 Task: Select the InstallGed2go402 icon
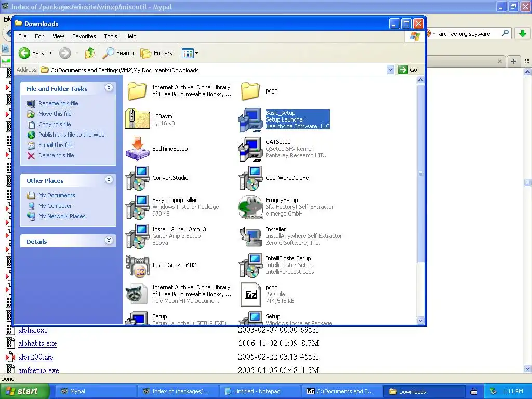[137, 265]
